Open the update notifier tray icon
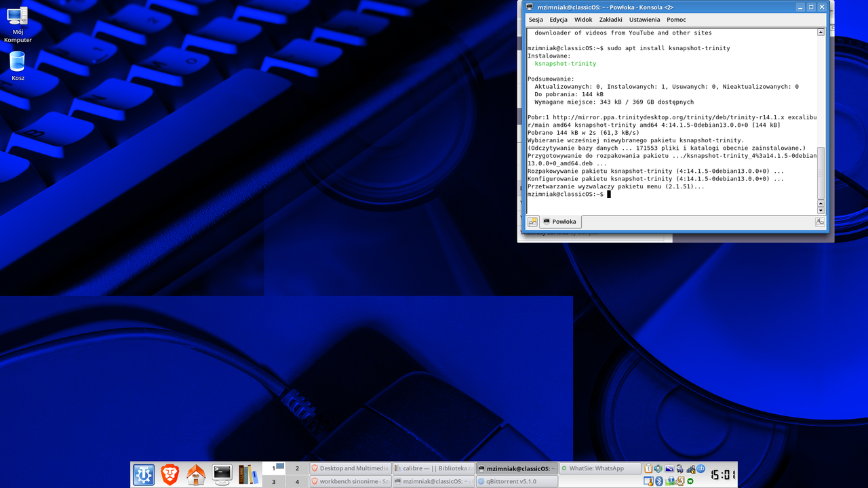Screen dimensions: 868x488 point(679,481)
